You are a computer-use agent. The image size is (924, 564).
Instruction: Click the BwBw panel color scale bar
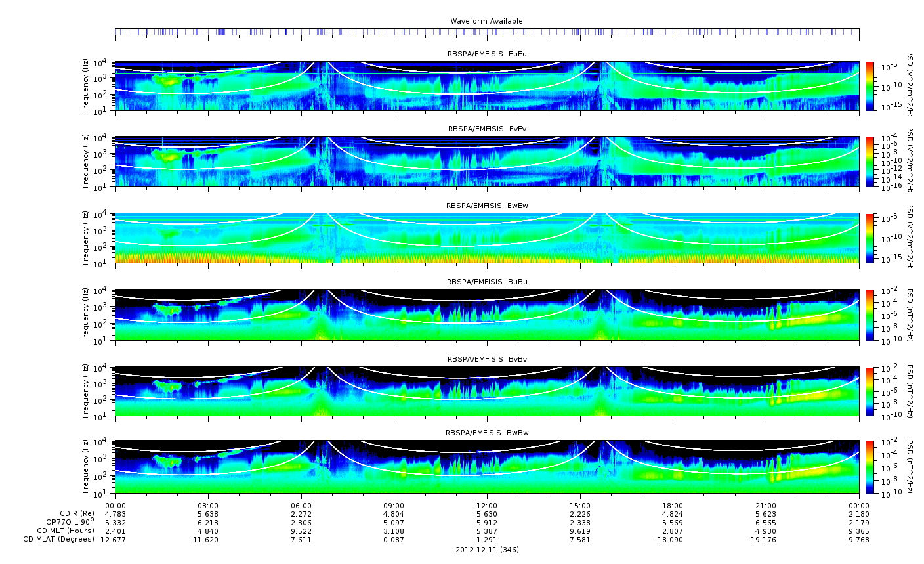(x=870, y=467)
